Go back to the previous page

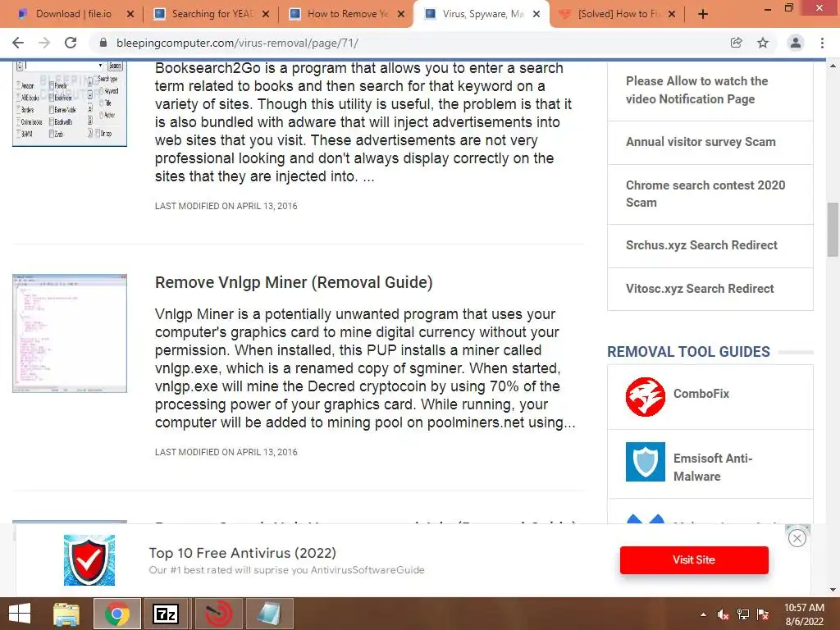[x=18, y=43]
